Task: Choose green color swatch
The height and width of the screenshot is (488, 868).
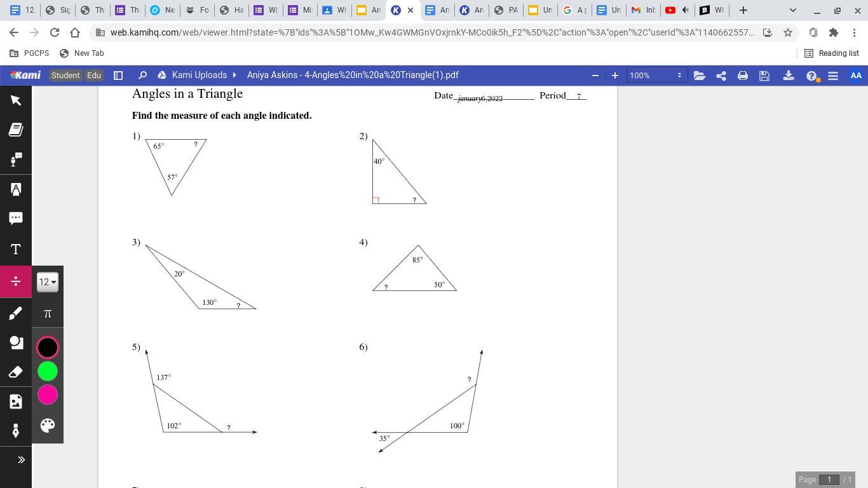Action: 48,371
